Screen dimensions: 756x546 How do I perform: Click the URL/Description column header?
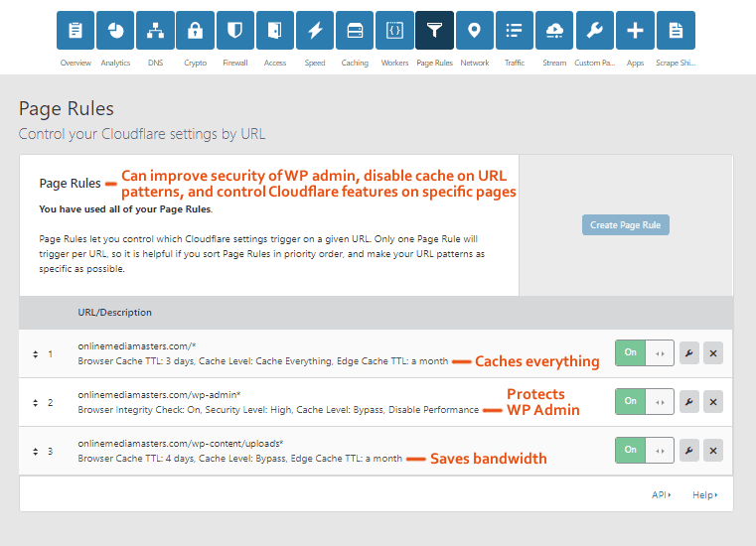click(x=115, y=313)
